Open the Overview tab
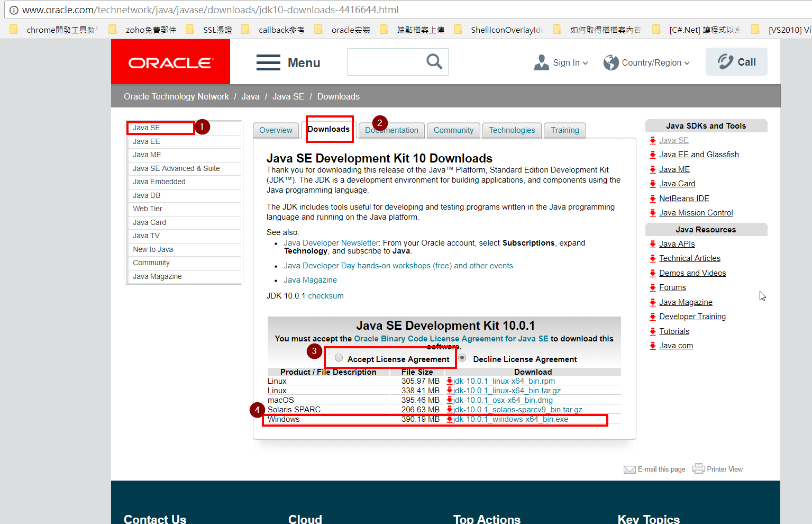This screenshot has width=812, height=524. coord(276,130)
